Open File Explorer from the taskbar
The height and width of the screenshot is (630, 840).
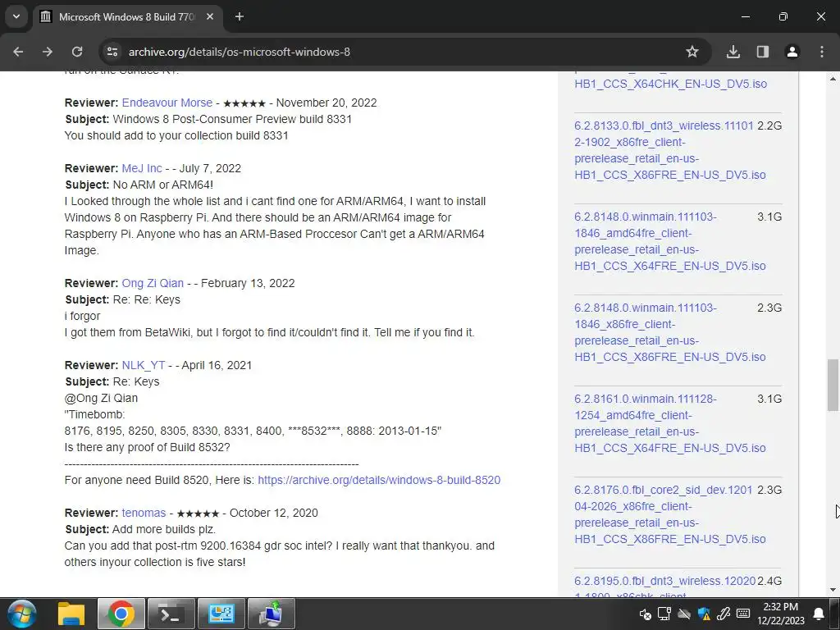click(71, 614)
